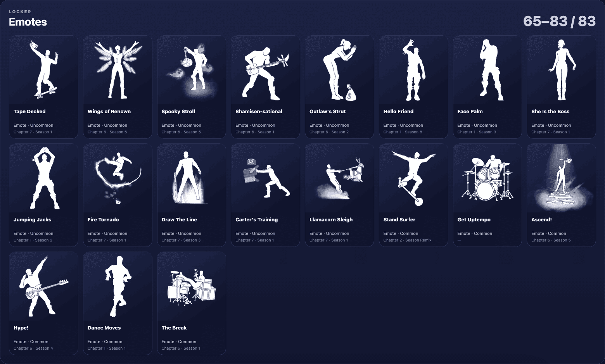Click the "Tape Decked" emote name
The width and height of the screenshot is (605, 364).
pyautogui.click(x=29, y=112)
